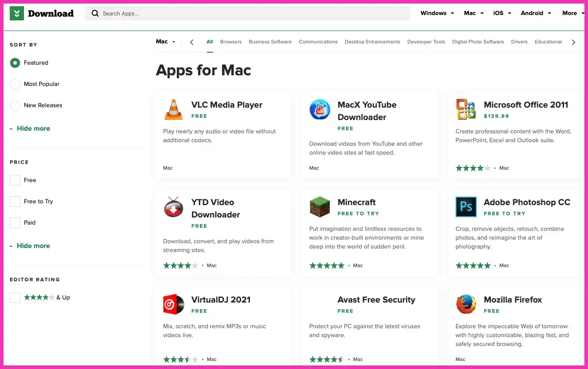Click the FREE TO TRY label under Minecraft
Image resolution: width=588 pixels, height=369 pixels.
358,214
